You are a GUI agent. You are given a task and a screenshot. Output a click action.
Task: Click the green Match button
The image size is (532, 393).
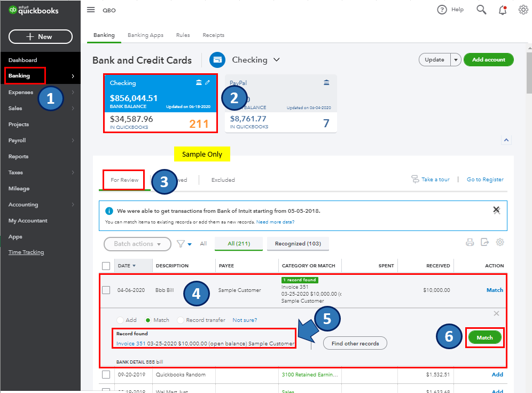[x=484, y=337]
